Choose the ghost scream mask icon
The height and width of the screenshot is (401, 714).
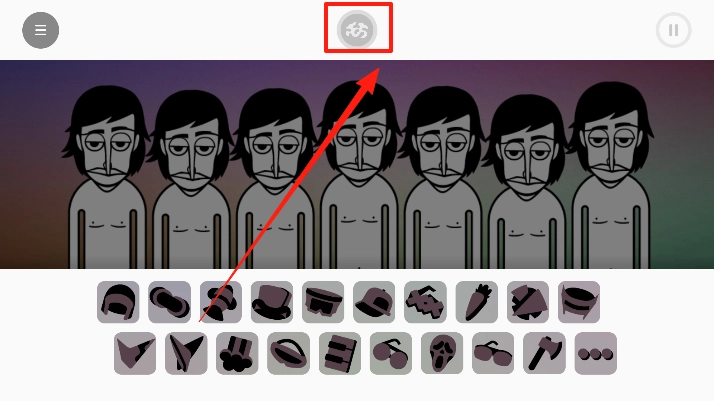442,353
